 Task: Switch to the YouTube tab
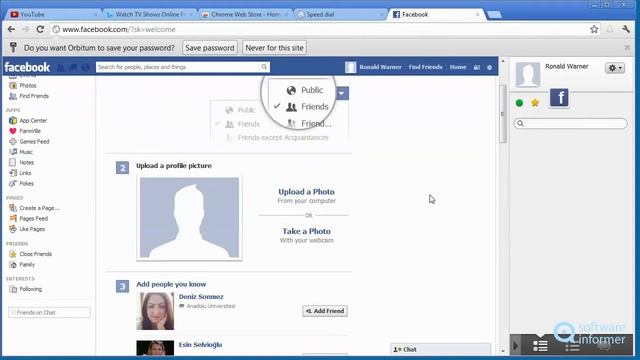point(53,14)
